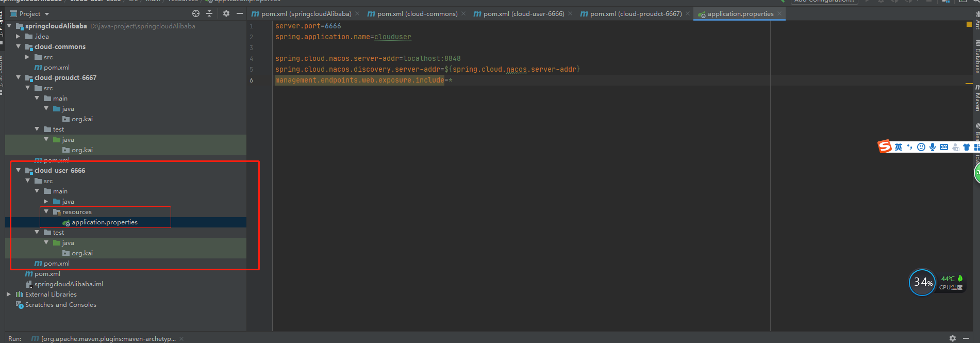Click the yellow inspection warning indicator
This screenshot has height=343, width=980.
click(x=969, y=24)
